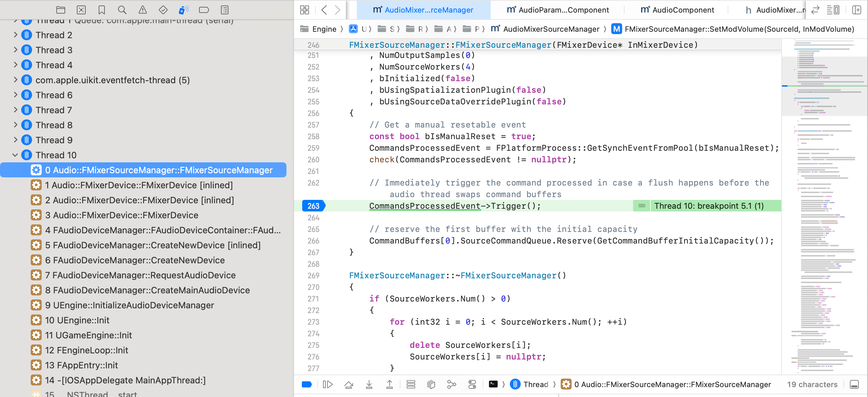Viewport: 868px width, 397px height.
Task: Select stack frame 10 UEngine::Init
Action: click(77, 320)
